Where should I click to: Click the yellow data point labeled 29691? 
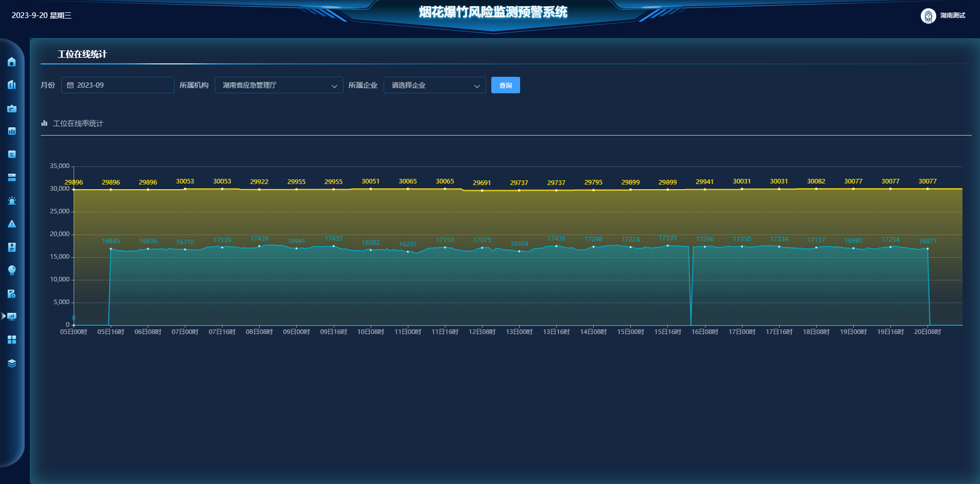coord(482,190)
